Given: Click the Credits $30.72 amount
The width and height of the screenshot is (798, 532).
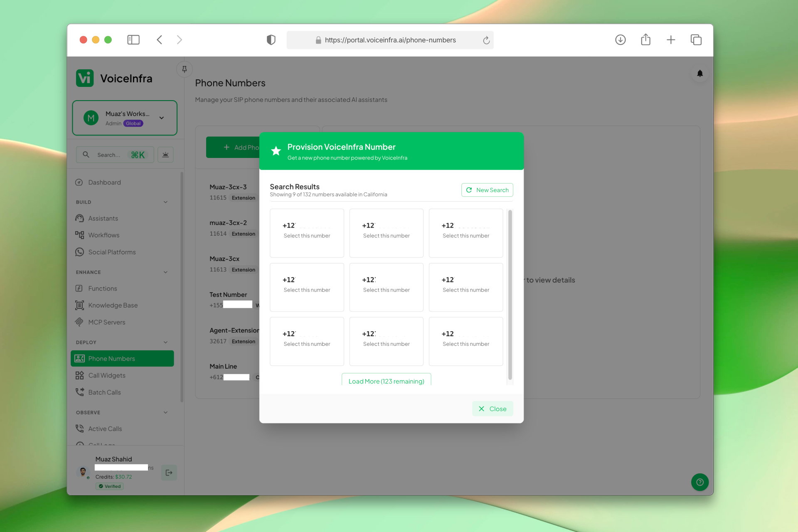Looking at the screenshot, I should [123, 477].
